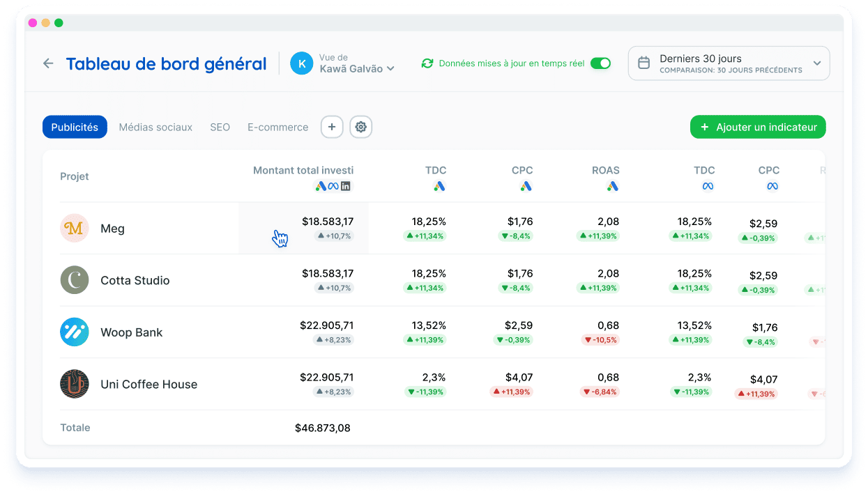Click Montant total investi column header
Image resolution: width=868 pixels, height=494 pixels.
[303, 170]
